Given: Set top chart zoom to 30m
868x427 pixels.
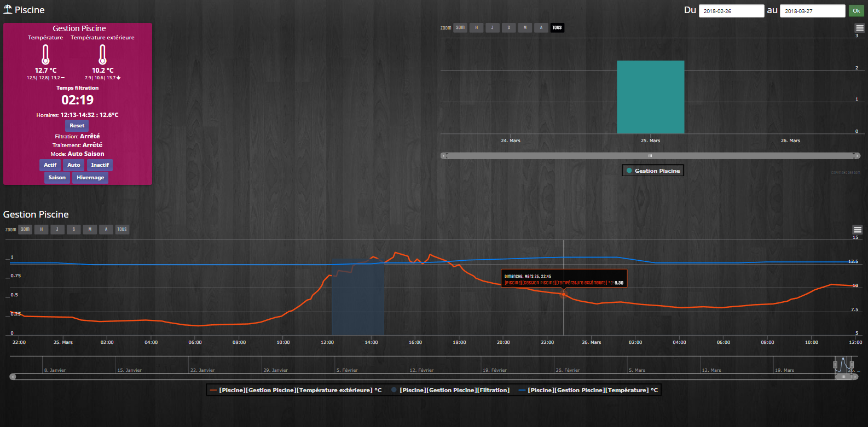Looking at the screenshot, I should pyautogui.click(x=460, y=28).
